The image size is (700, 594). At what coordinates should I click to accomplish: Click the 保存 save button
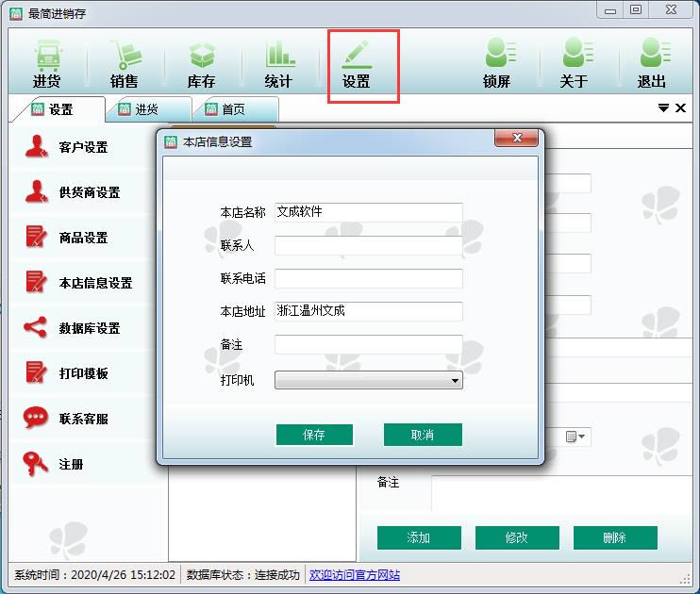[314, 435]
